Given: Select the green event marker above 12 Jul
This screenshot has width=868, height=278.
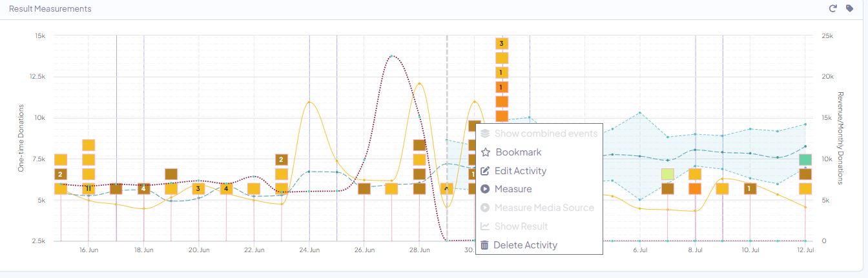Looking at the screenshot, I should pyautogui.click(x=805, y=159).
